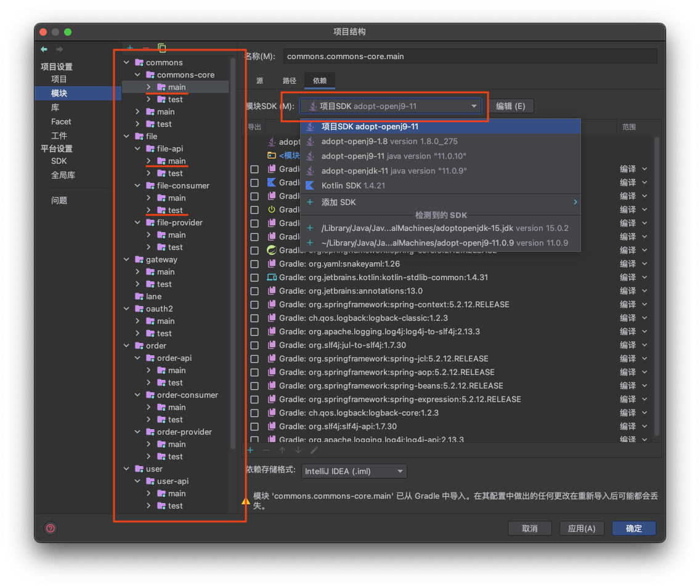Click the Java icon beside adopt-openj9-1.8
This screenshot has height=588, width=700.
click(310, 142)
